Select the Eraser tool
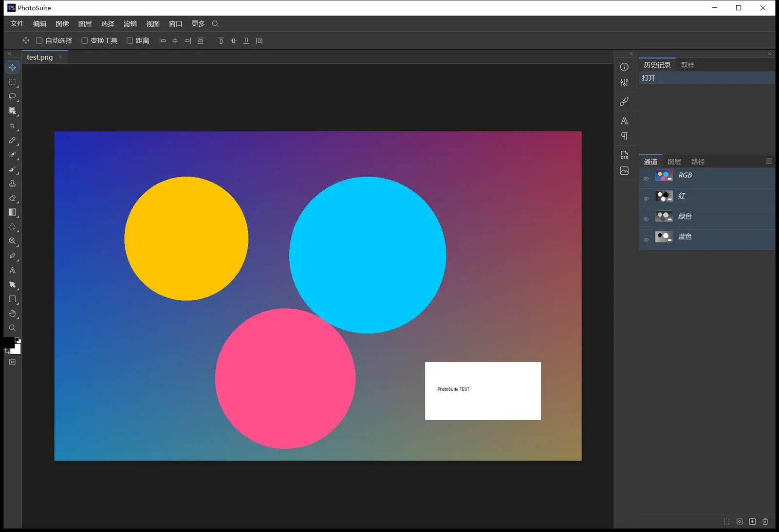 (x=13, y=198)
